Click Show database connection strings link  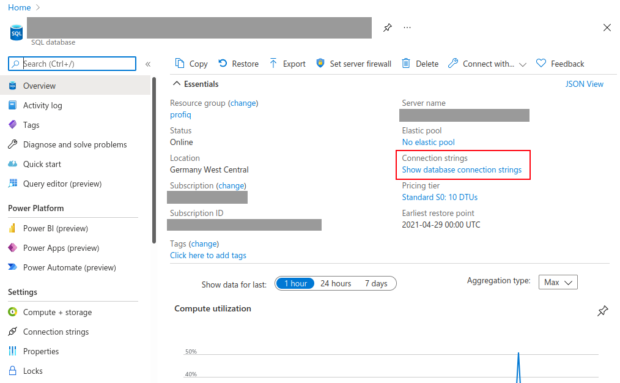(462, 170)
